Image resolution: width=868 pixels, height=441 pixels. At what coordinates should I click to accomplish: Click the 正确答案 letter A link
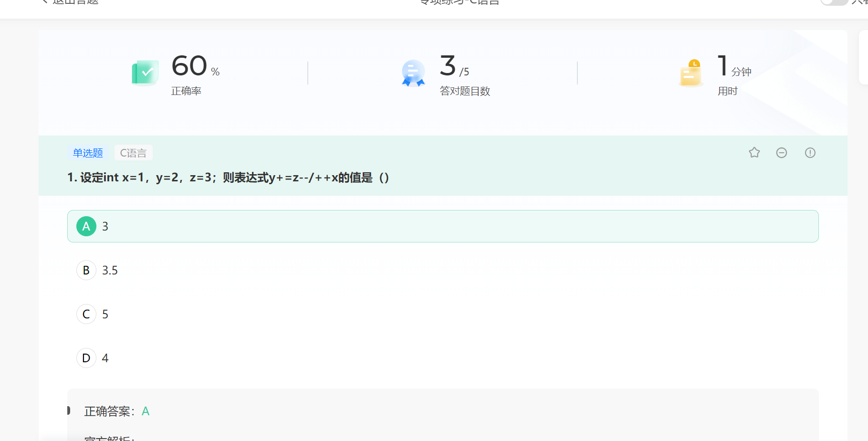[x=146, y=411]
